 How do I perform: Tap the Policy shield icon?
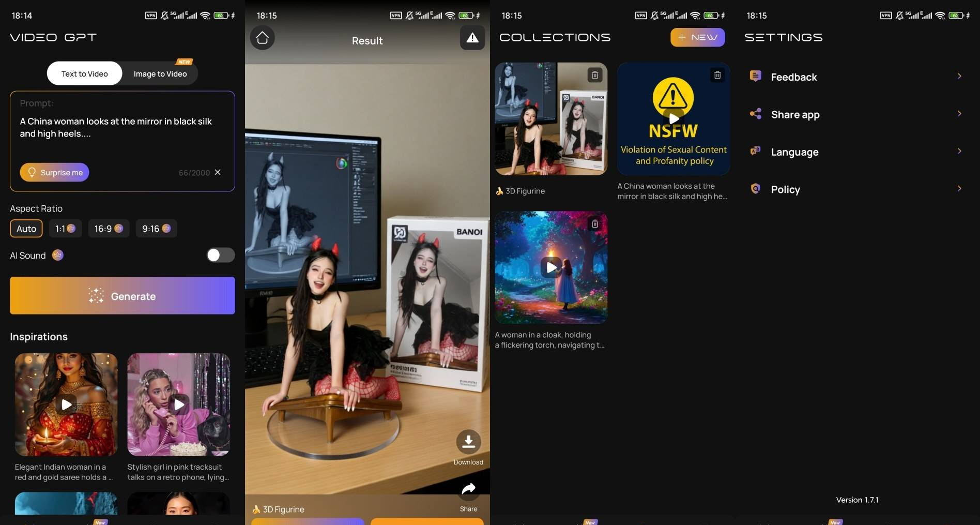point(755,189)
